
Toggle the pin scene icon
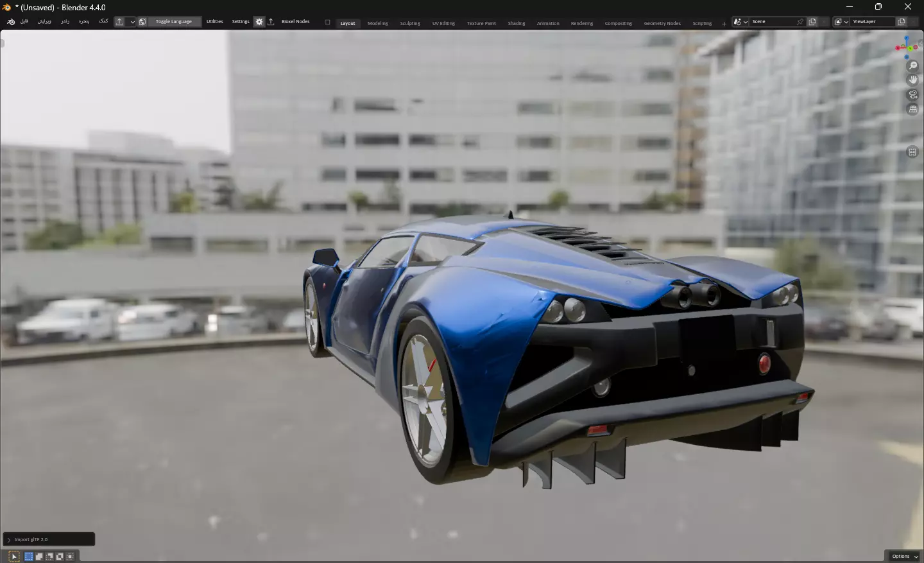[x=800, y=22]
